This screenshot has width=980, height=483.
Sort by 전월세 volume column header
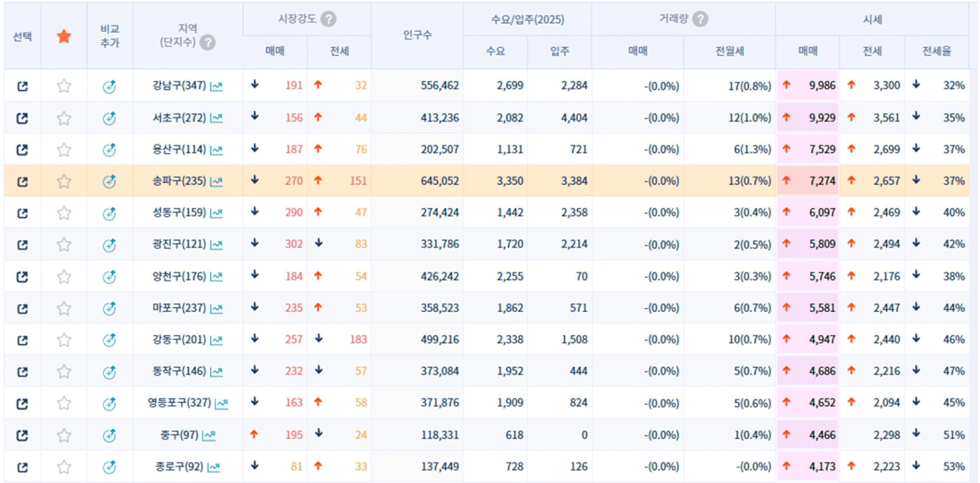729,52
